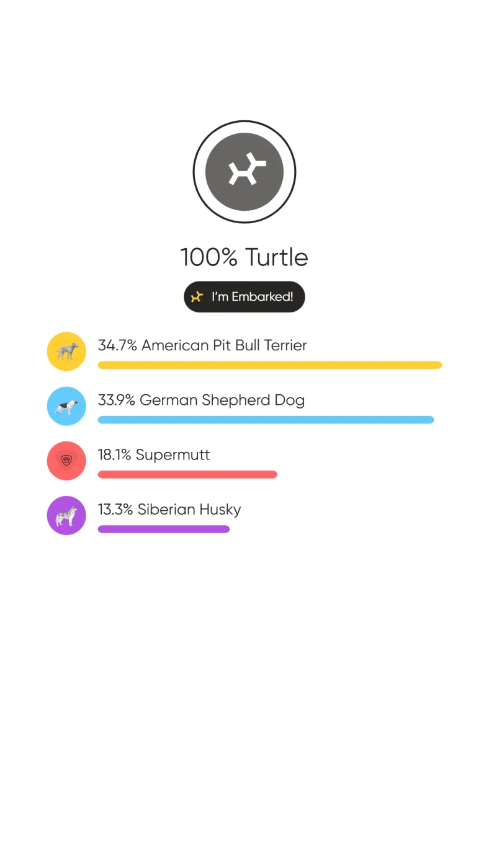Select the purple Siberian Husky percentage bar
The height and width of the screenshot is (868, 489).
pos(164,529)
